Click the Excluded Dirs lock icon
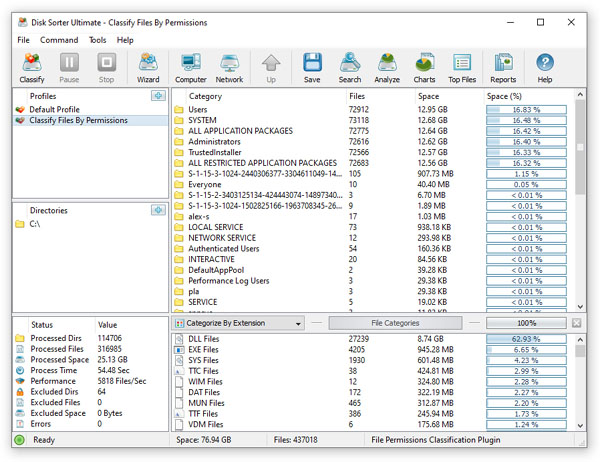600x462 pixels. (x=20, y=392)
